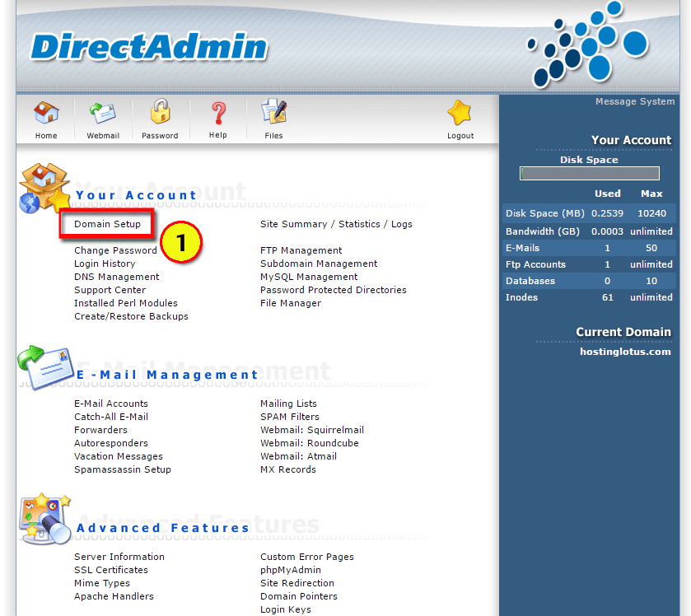Open Domain Setup link
691x616 pixels.
point(107,224)
